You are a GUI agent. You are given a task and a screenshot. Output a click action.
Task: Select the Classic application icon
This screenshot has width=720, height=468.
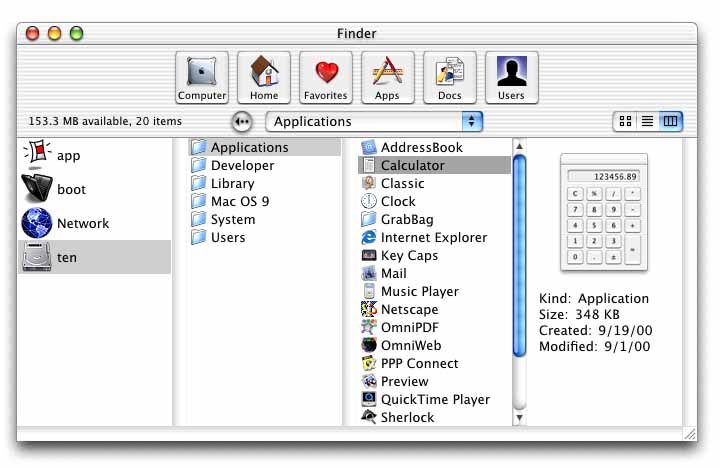(369, 183)
